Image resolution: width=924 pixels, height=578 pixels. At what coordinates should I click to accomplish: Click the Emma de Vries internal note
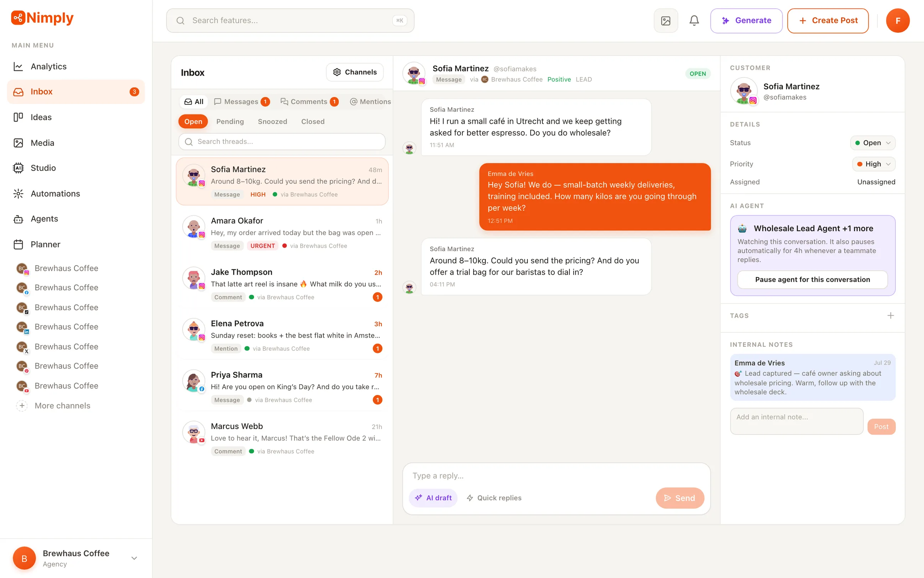pos(812,377)
